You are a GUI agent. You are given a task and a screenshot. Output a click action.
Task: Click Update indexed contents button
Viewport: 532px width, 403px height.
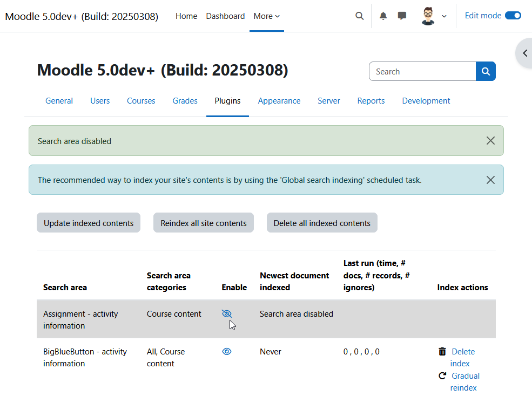[89, 223]
